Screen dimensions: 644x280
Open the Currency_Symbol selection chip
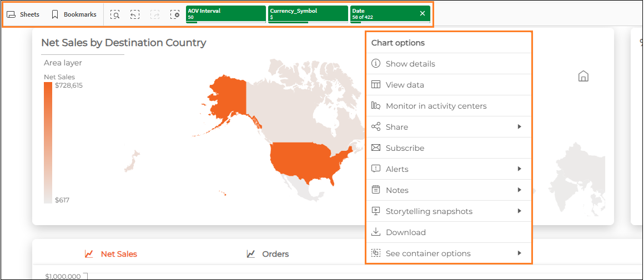click(307, 13)
